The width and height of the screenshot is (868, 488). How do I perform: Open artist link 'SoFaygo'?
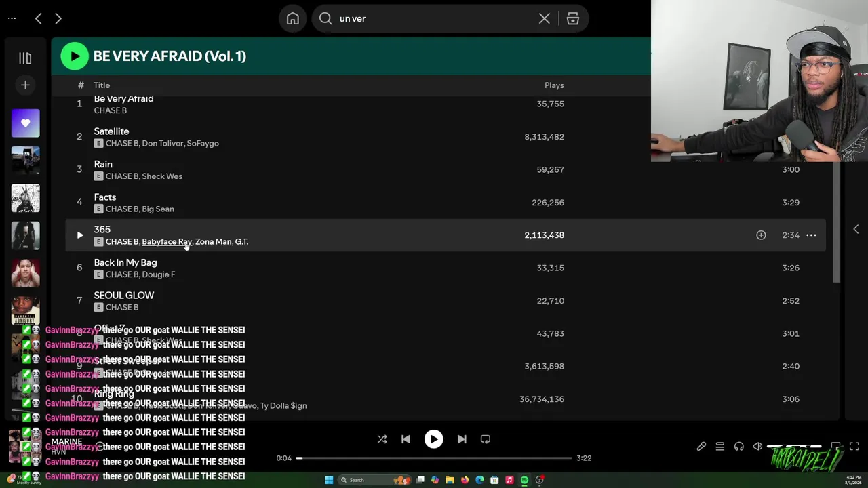203,144
